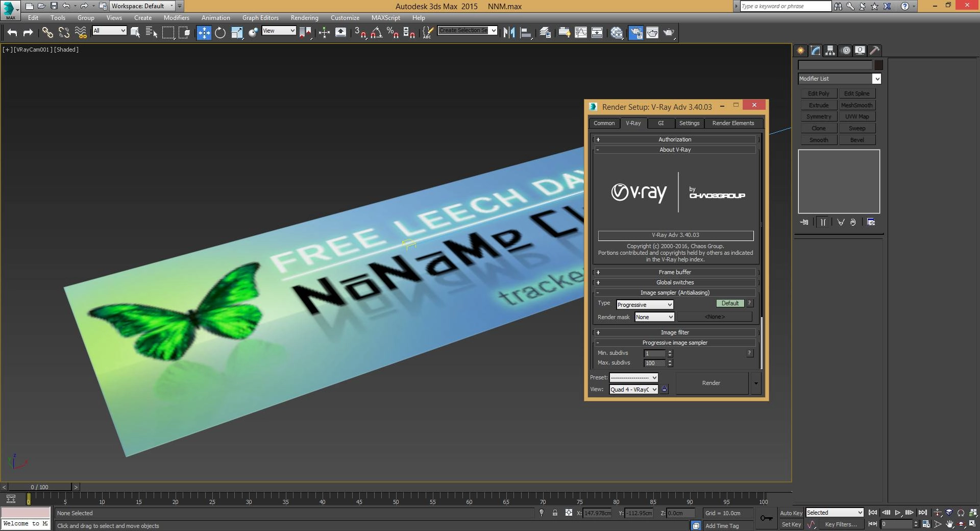Expand the Global switches rollout
The width and height of the screenshot is (980, 531).
(x=675, y=282)
